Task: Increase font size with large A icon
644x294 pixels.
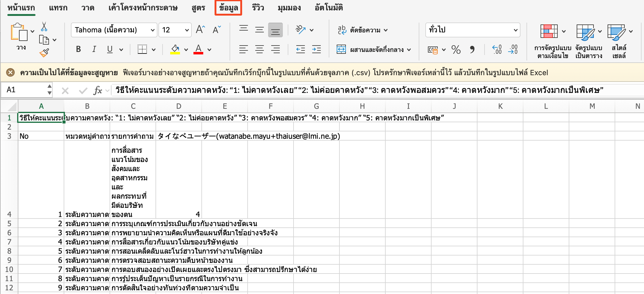Action: (200, 30)
